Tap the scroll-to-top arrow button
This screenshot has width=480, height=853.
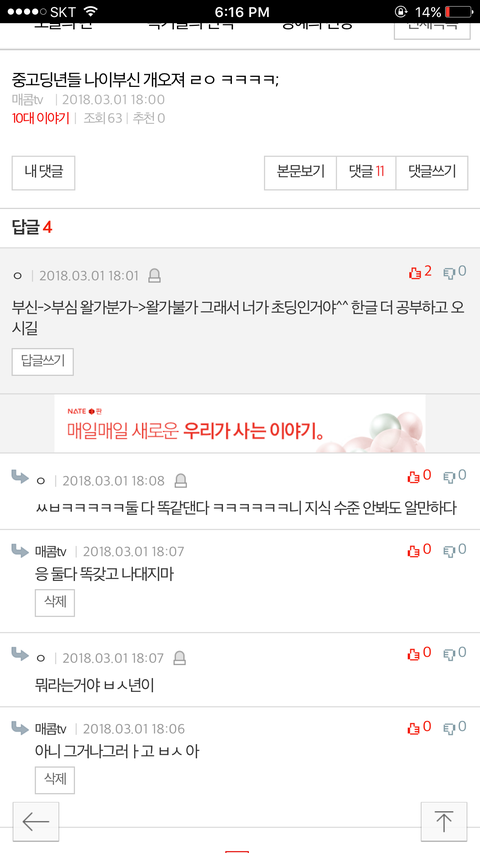click(x=444, y=821)
